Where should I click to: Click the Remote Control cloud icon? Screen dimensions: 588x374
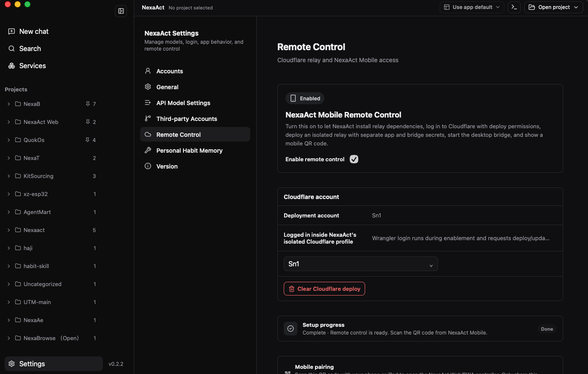148,135
